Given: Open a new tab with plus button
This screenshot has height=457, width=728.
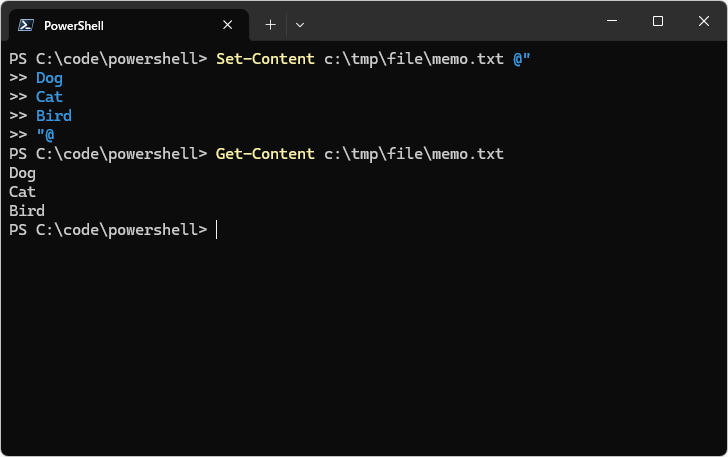Looking at the screenshot, I should (270, 24).
